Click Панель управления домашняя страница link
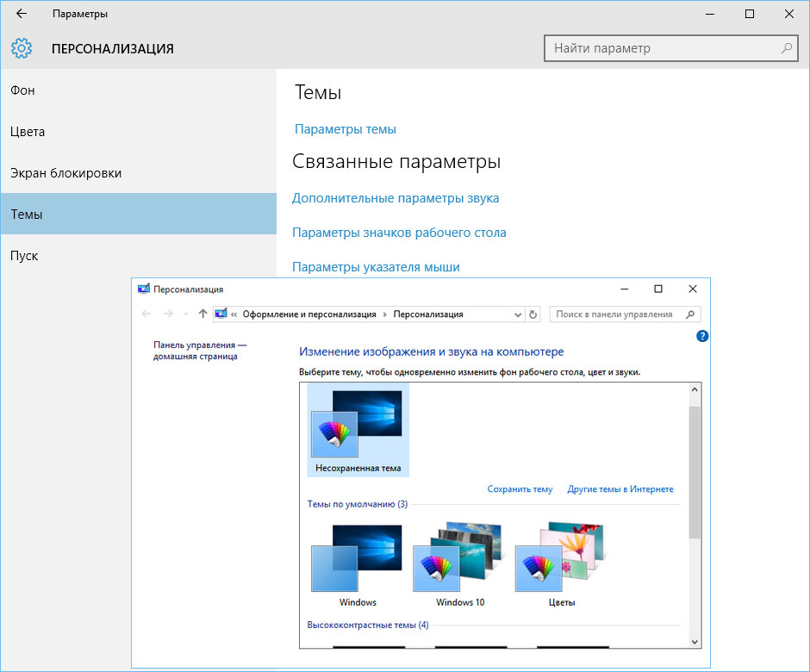The width and height of the screenshot is (810, 672). [x=200, y=350]
